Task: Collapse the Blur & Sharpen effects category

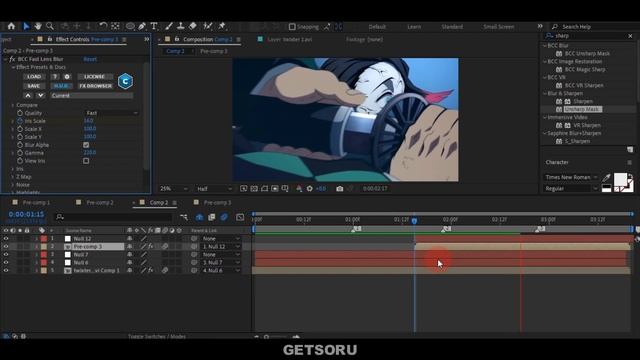Action: 544,93
